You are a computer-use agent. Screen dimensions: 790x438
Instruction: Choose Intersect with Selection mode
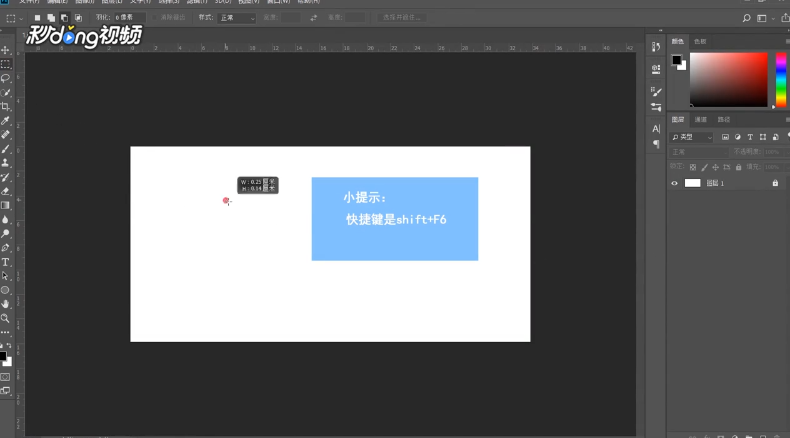click(78, 18)
